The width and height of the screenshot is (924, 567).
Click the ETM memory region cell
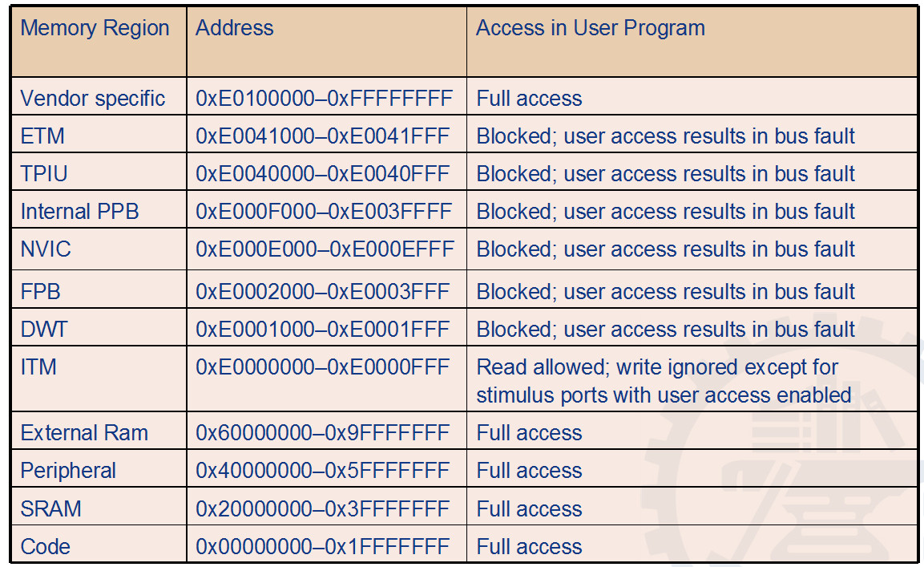point(42,136)
